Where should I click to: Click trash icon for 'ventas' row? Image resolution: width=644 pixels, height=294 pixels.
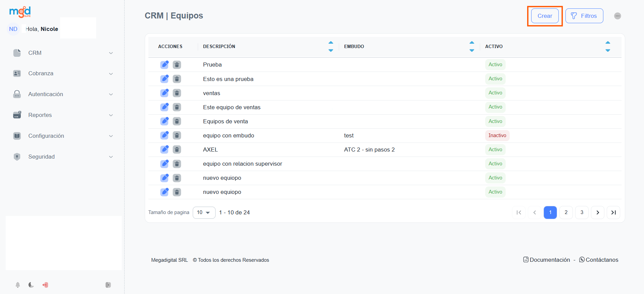pyautogui.click(x=177, y=93)
